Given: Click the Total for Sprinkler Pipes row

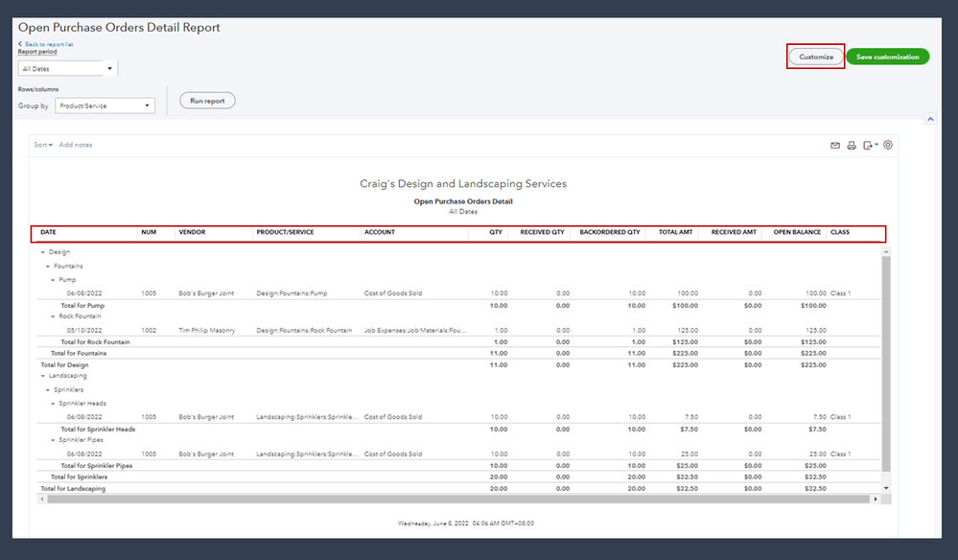Looking at the screenshot, I should (x=458, y=466).
